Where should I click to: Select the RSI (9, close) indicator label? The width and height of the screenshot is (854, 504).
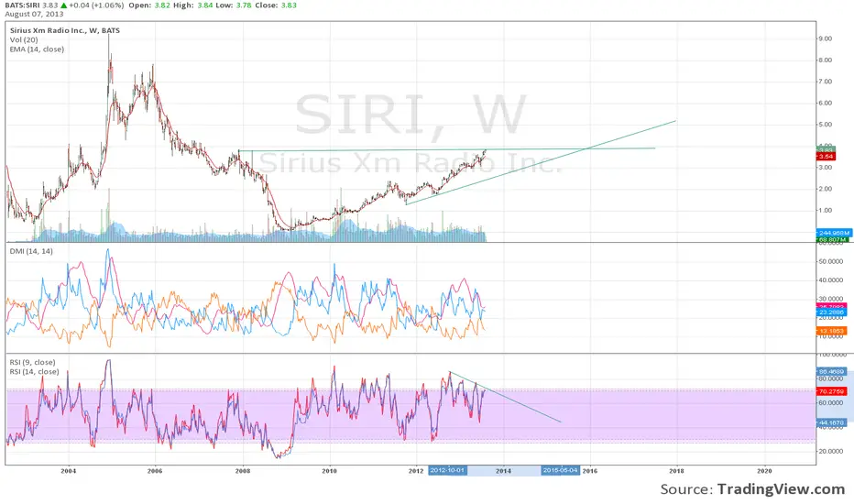tap(32, 362)
